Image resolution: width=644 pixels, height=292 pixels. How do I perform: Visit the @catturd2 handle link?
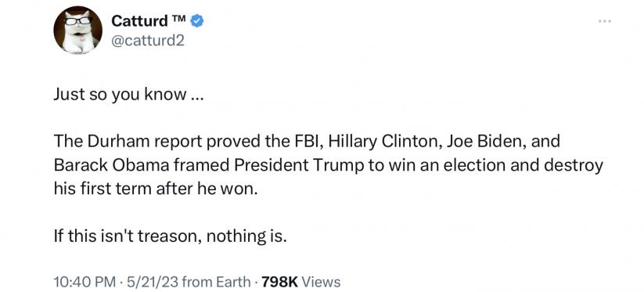(x=148, y=40)
